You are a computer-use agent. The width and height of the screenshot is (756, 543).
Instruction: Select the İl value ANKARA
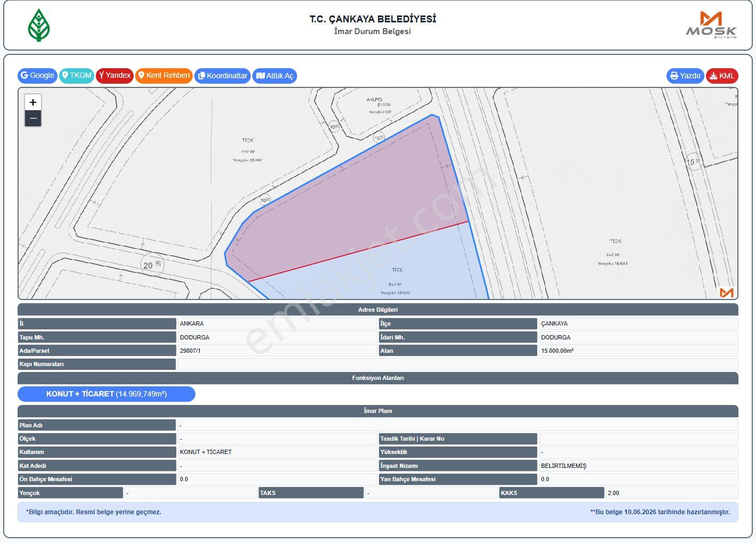point(192,323)
